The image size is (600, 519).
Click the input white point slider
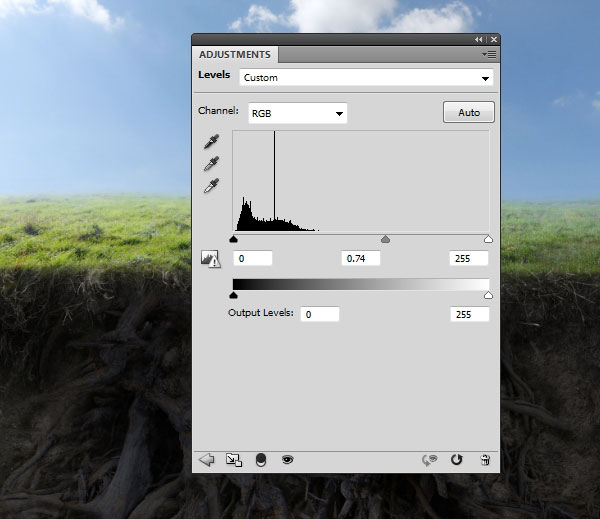click(x=488, y=239)
